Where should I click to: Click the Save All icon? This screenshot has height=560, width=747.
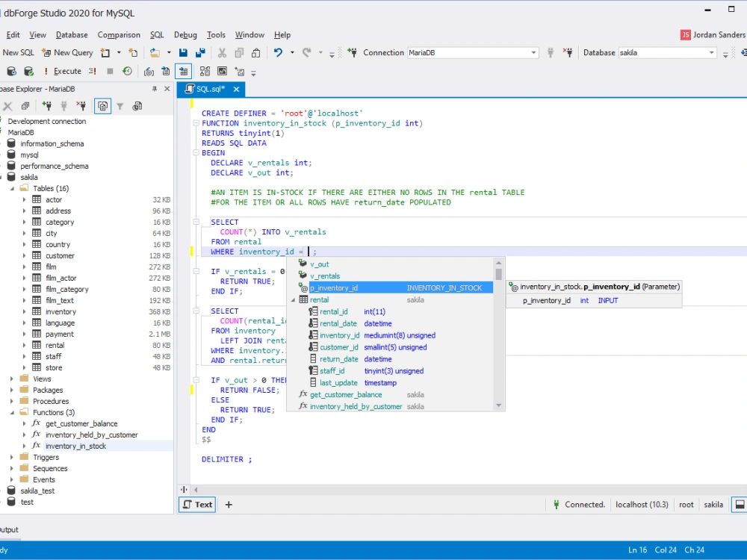(200, 53)
